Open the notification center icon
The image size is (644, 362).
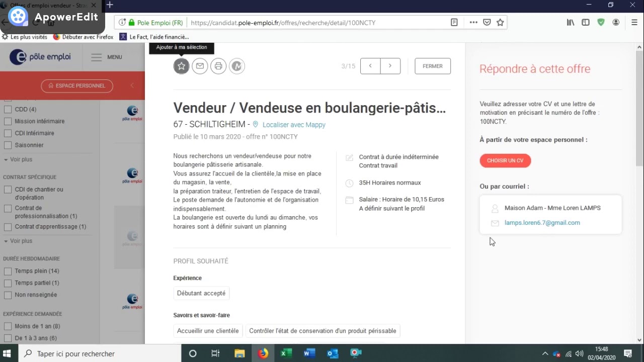628,353
